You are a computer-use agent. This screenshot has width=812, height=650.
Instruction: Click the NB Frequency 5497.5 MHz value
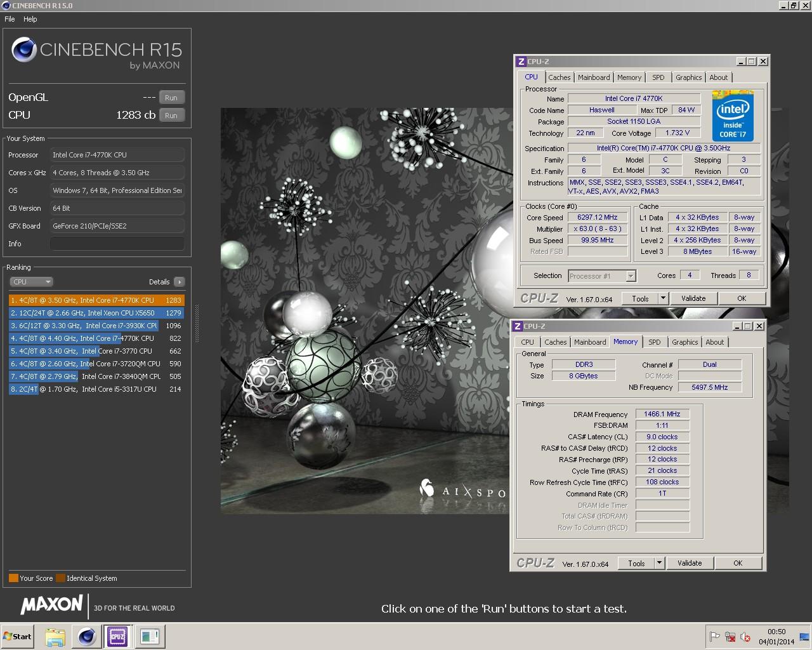(x=710, y=387)
